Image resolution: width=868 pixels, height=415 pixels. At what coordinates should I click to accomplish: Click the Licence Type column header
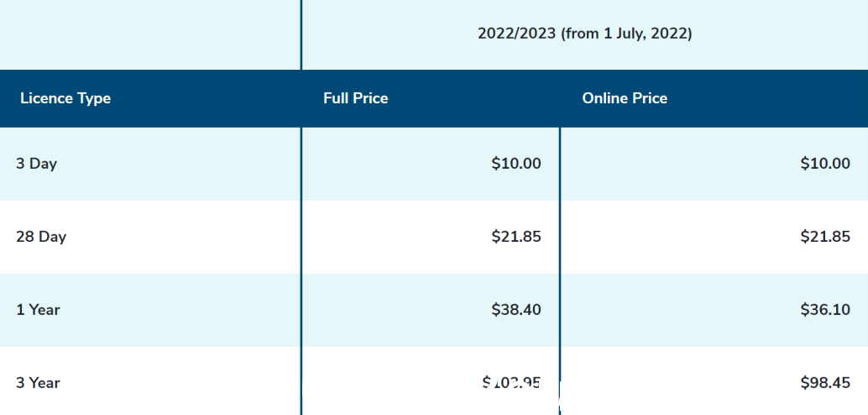click(x=65, y=98)
